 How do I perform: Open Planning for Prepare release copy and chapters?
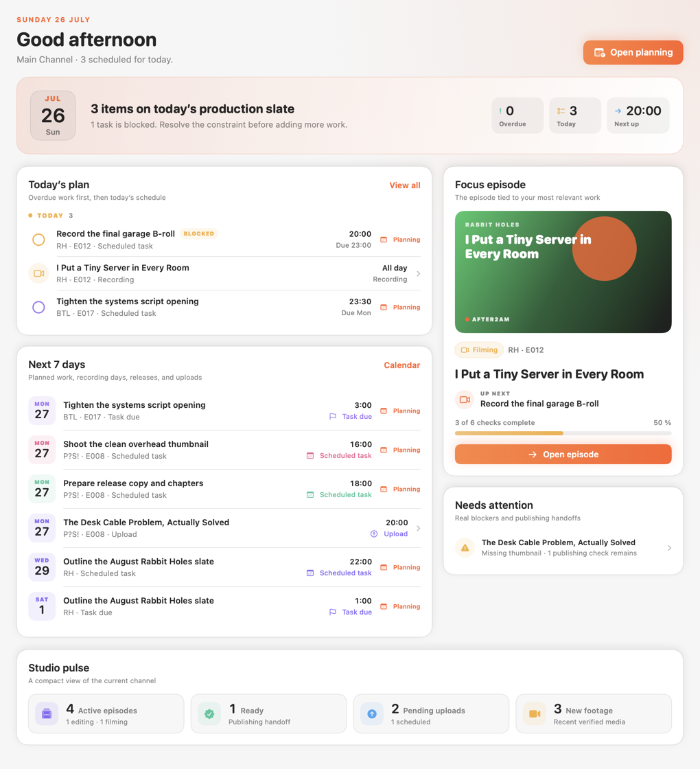[401, 490]
